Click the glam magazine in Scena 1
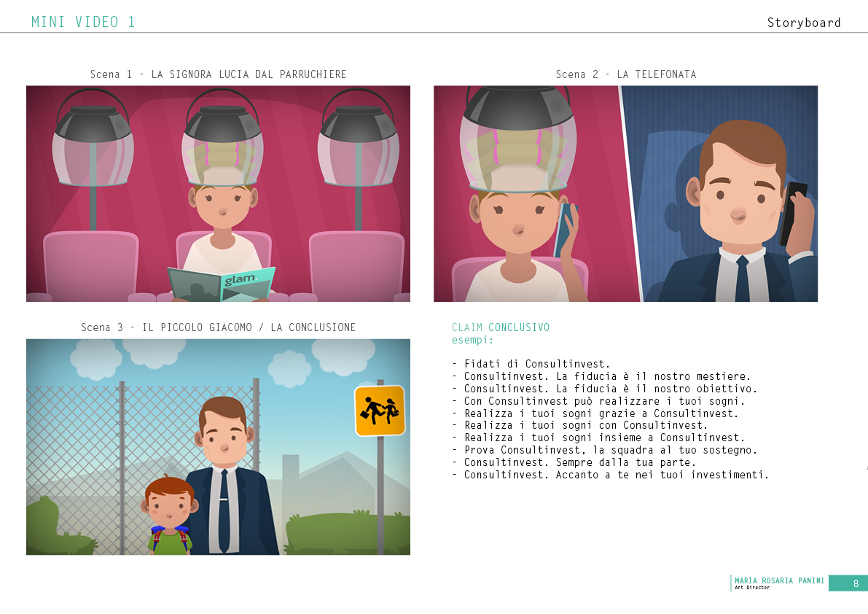Viewport: 868px width, 614px height. pos(222,284)
